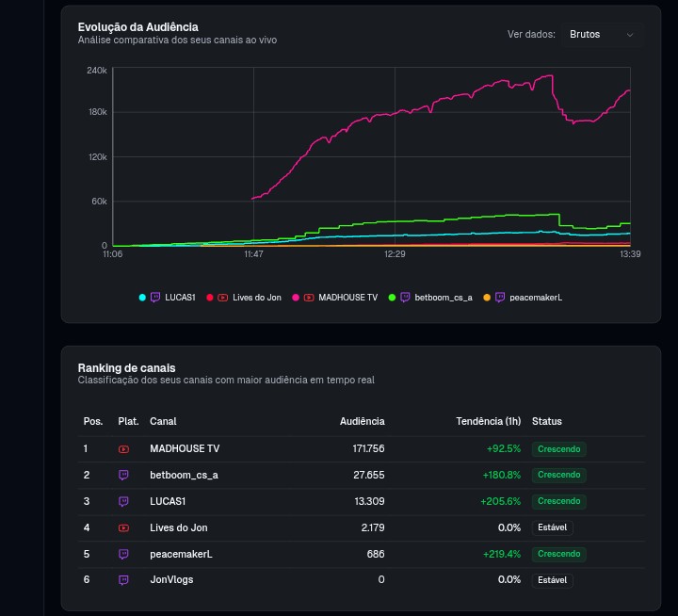This screenshot has height=616, width=678.
Task: Click the chevron arrow next to Brutos
Action: tap(630, 35)
